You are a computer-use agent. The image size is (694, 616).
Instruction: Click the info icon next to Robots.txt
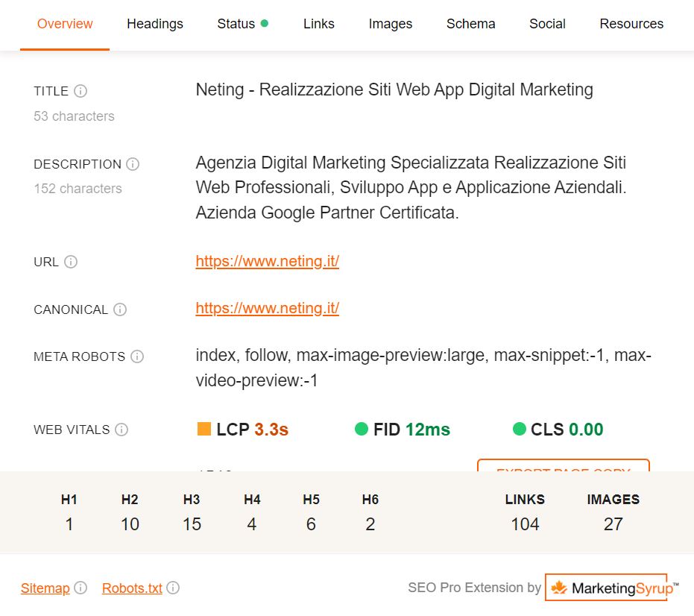click(x=173, y=588)
